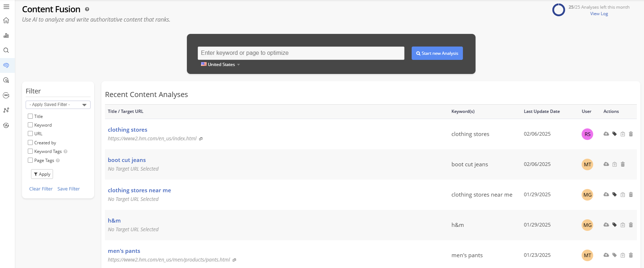Click the cloud upload icon for boot cut jeans
The width and height of the screenshot is (644, 268).
click(x=606, y=164)
